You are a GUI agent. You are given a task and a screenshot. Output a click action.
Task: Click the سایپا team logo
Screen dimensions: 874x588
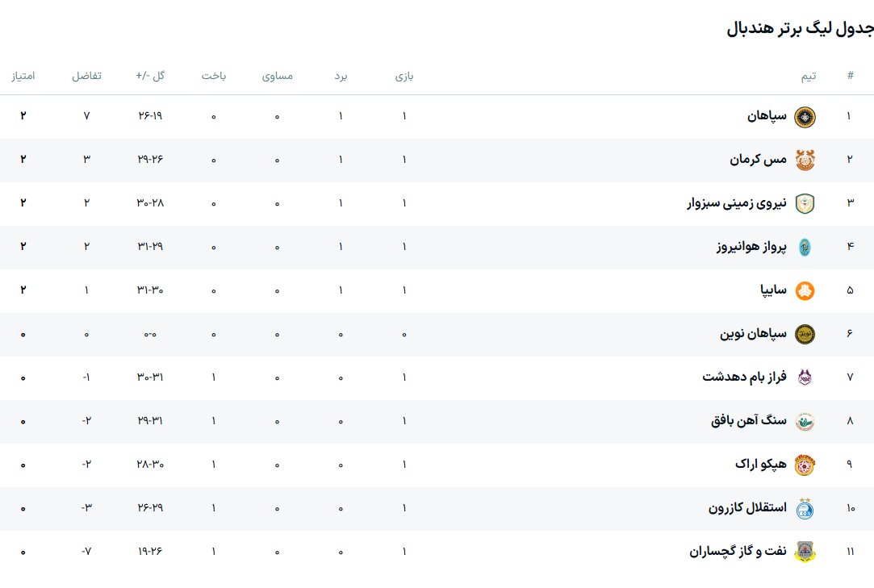point(805,291)
